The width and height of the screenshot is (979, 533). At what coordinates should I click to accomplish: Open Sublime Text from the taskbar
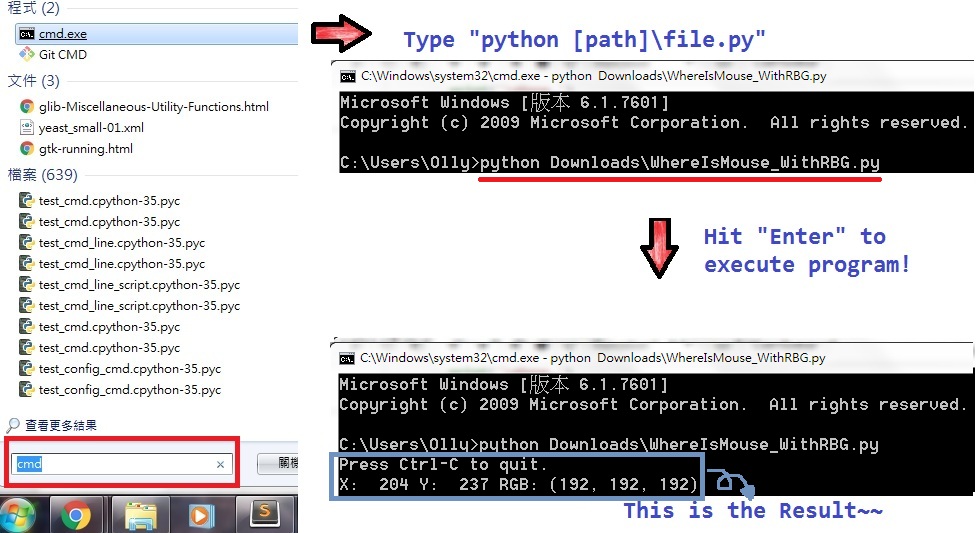tap(265, 514)
